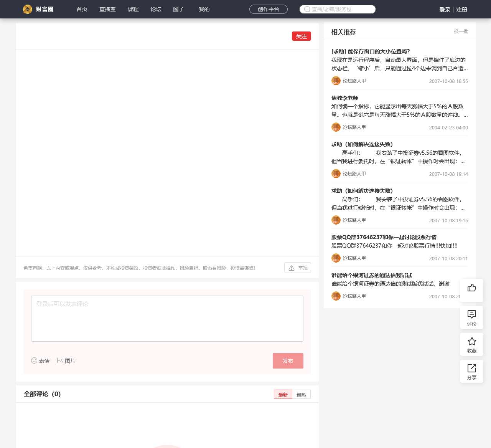Viewport: 491px width, 448px height.
Task: Focus the 直播/老师/服务包 search field
Action: tap(338, 9)
